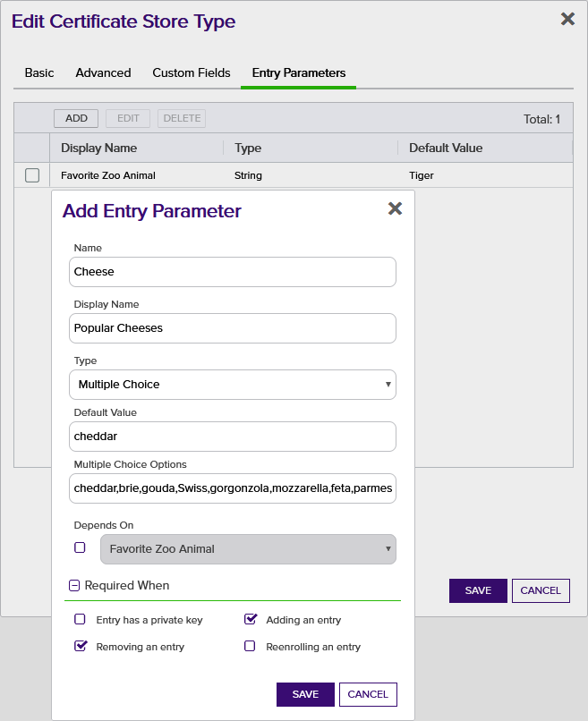
Task: Open the Advanced tab
Action: (x=103, y=73)
